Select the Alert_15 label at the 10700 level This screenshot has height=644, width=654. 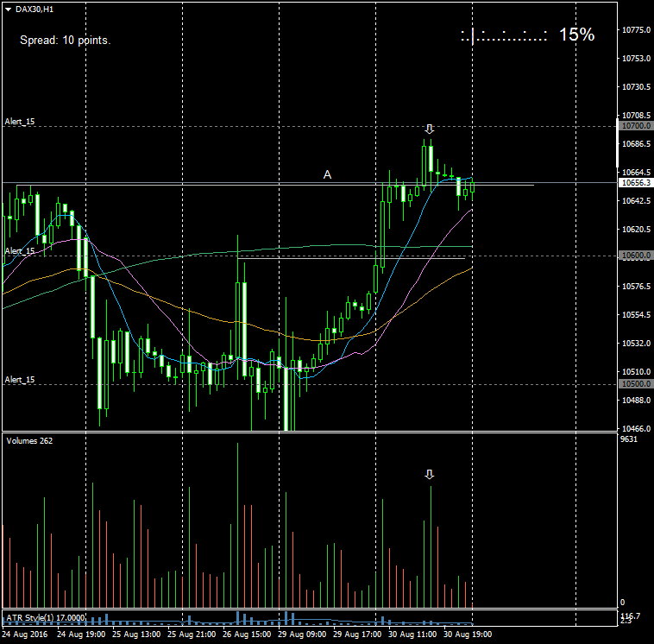pyautogui.click(x=20, y=122)
